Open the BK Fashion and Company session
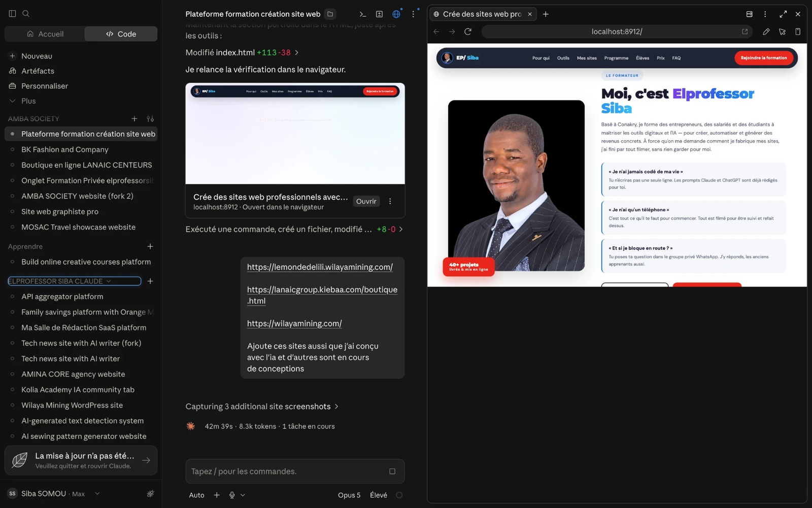This screenshot has width=812, height=508. point(65,150)
